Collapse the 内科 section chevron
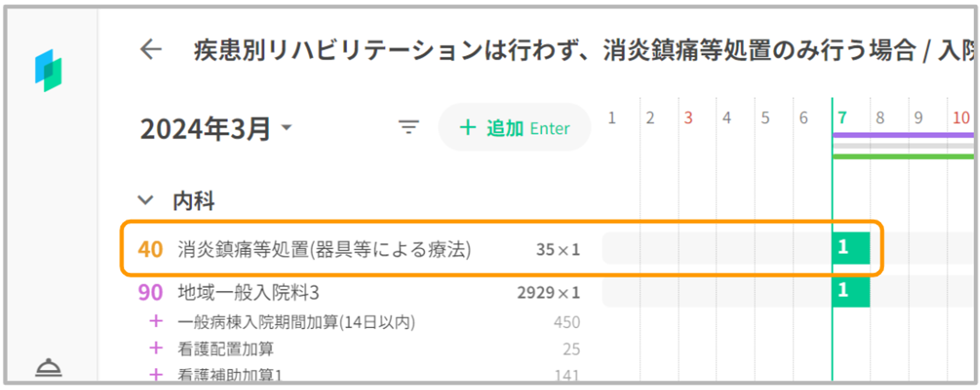The height and width of the screenshot is (390, 980). 146,200
